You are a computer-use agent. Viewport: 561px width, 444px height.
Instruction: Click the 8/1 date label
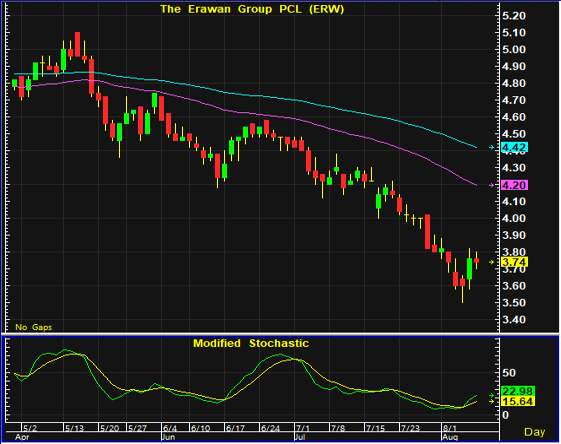click(450, 428)
